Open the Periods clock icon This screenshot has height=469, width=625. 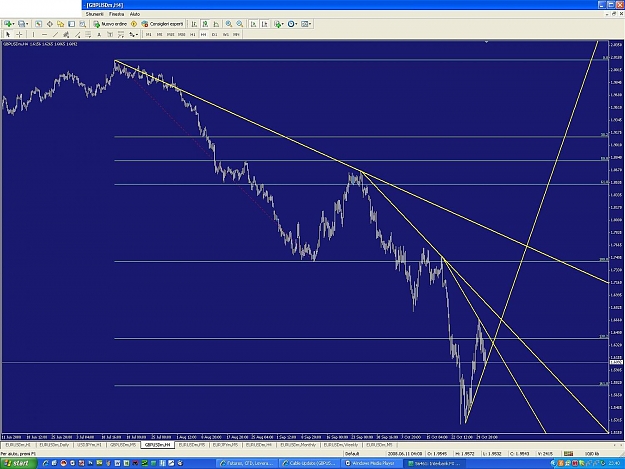(291, 24)
